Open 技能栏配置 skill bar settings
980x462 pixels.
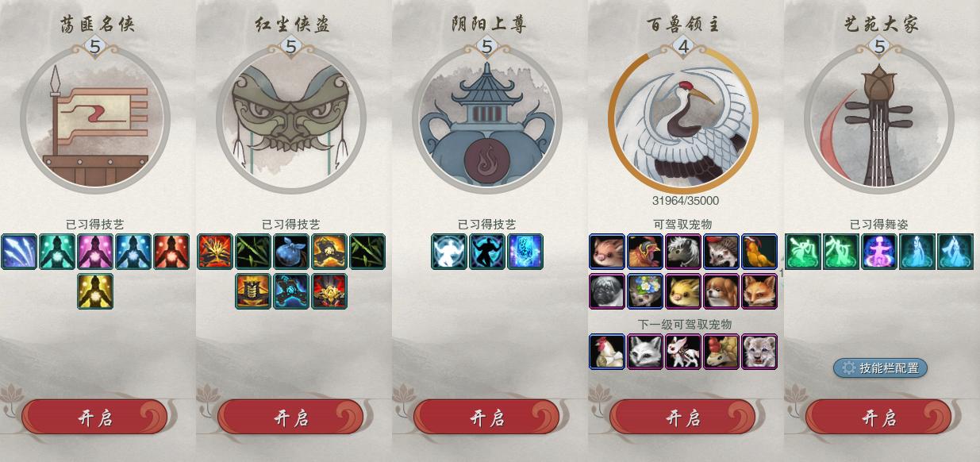[880, 368]
